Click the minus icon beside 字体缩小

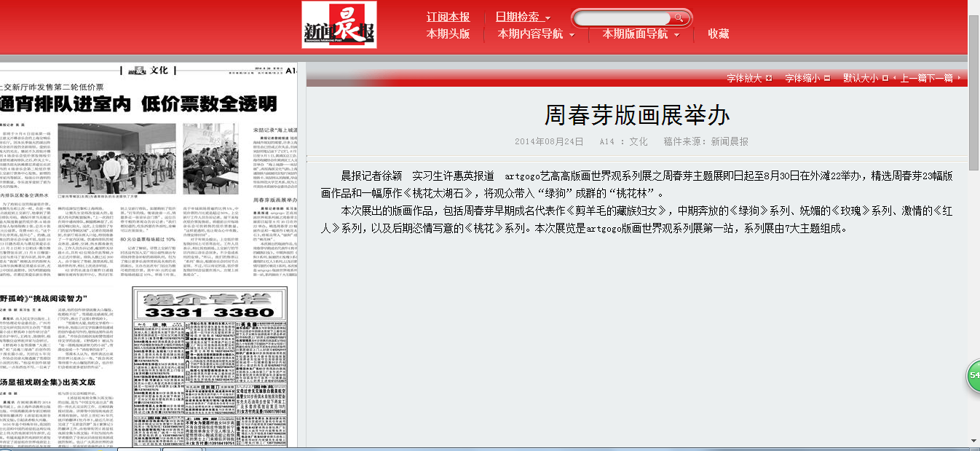tap(827, 78)
